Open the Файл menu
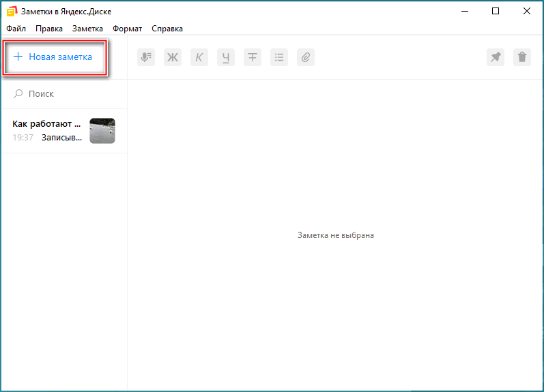544x392 pixels. [16, 29]
